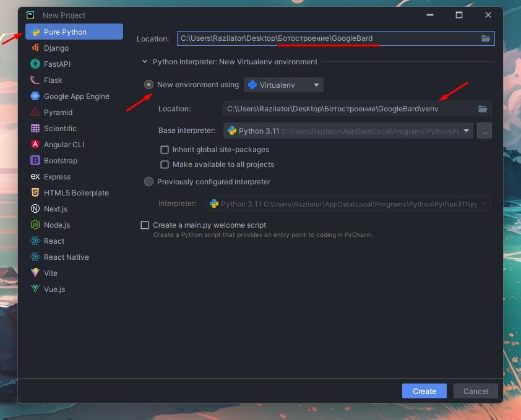The height and width of the screenshot is (420, 521).
Task: Click the Next.js N icon
Action: tap(35, 208)
